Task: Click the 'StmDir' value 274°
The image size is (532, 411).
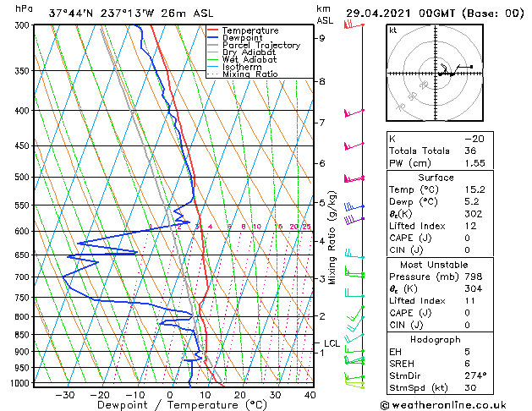Action: point(475,375)
